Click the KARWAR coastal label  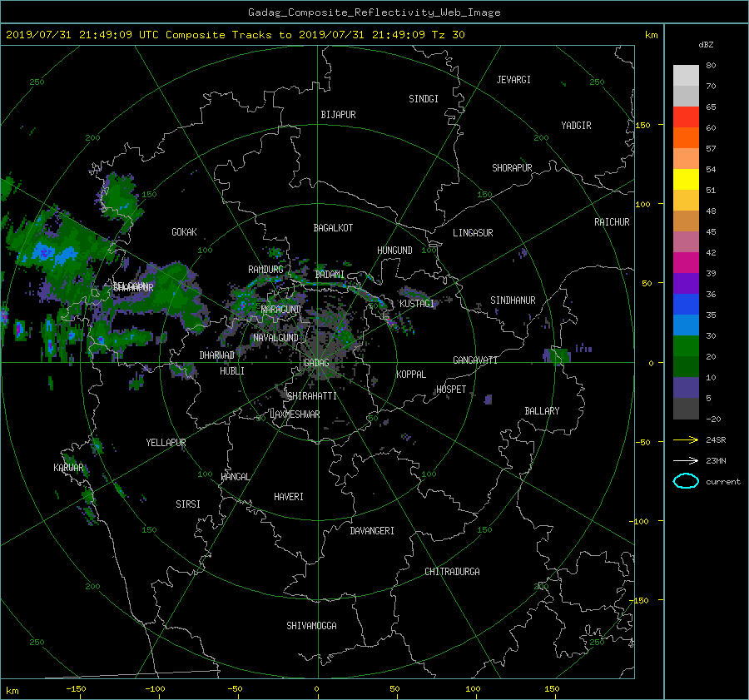coord(68,468)
